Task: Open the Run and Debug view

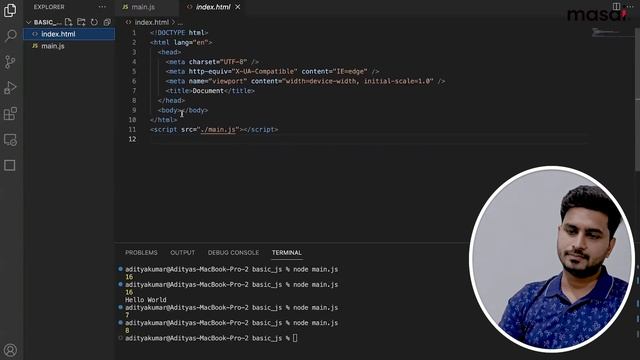Action: pyautogui.click(x=10, y=88)
